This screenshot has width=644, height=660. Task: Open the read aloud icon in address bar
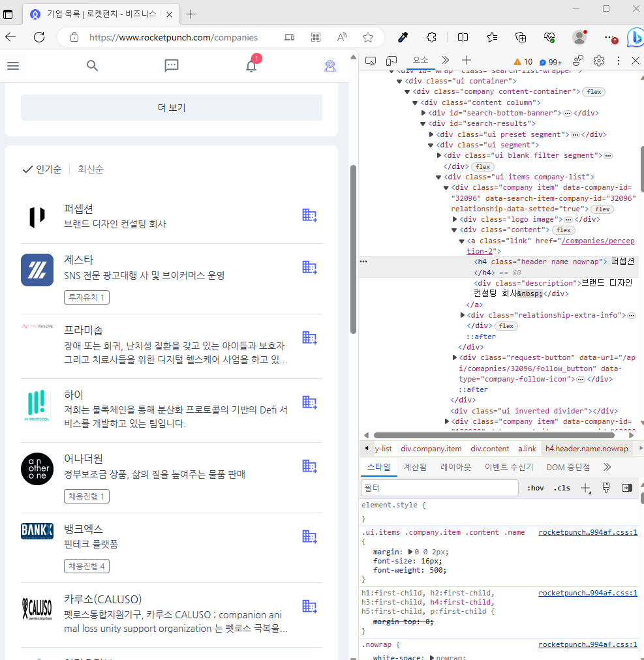pos(342,37)
